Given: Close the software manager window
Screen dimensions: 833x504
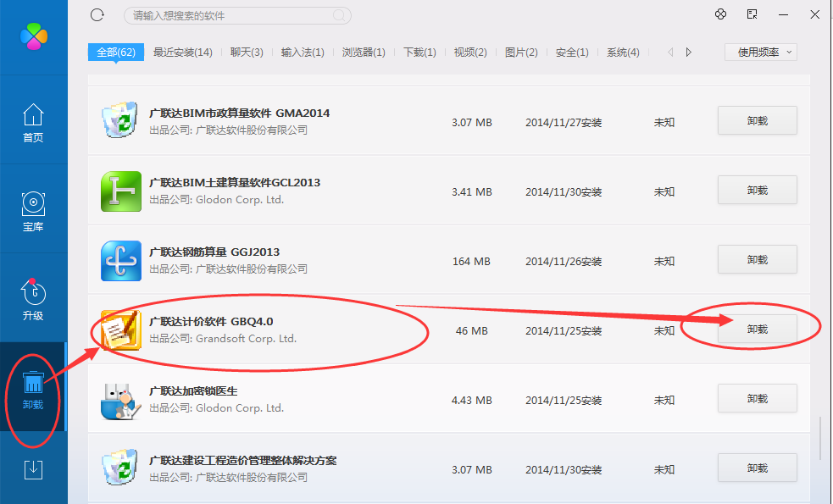Looking at the screenshot, I should 815,14.
